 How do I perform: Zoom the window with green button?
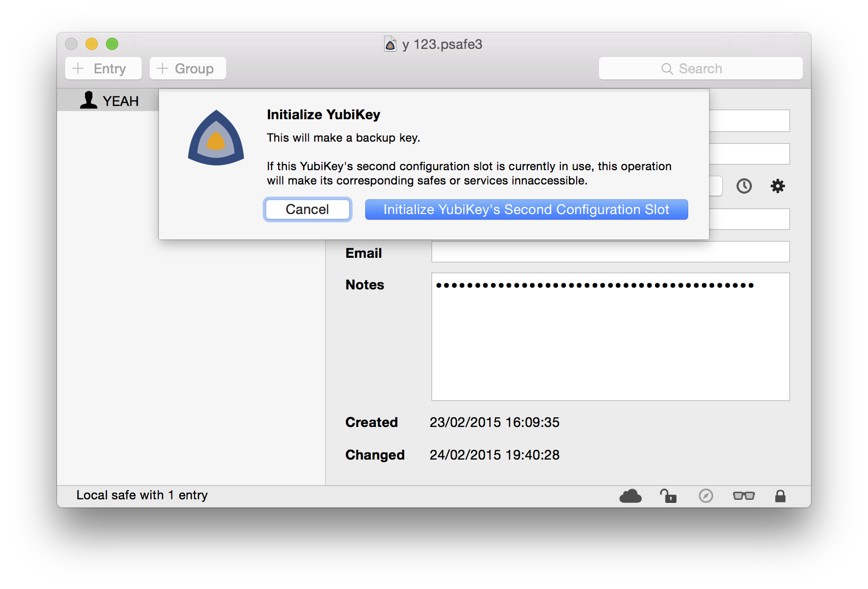coord(112,44)
